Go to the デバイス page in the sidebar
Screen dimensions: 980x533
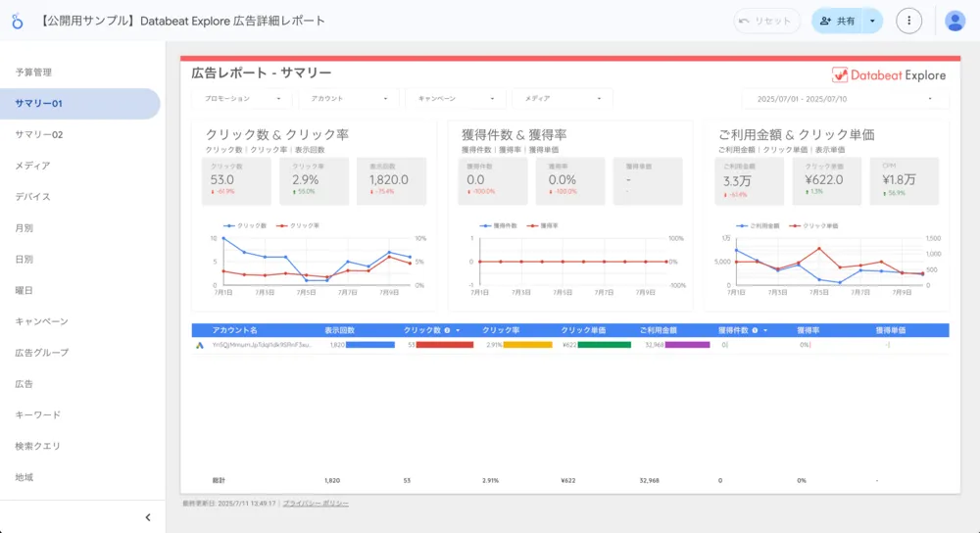coord(32,197)
